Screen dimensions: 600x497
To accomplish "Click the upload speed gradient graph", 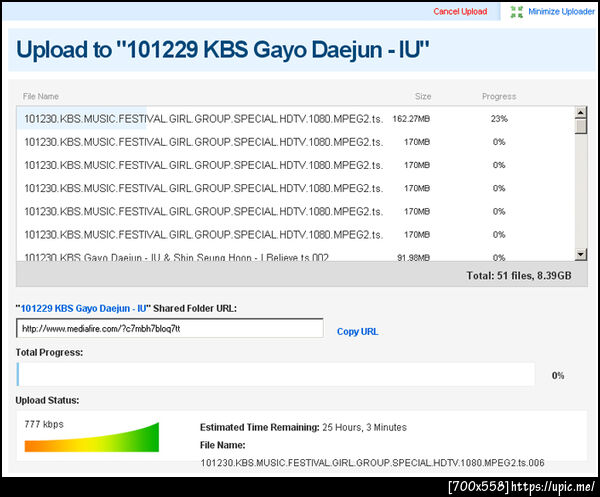I will [x=92, y=437].
